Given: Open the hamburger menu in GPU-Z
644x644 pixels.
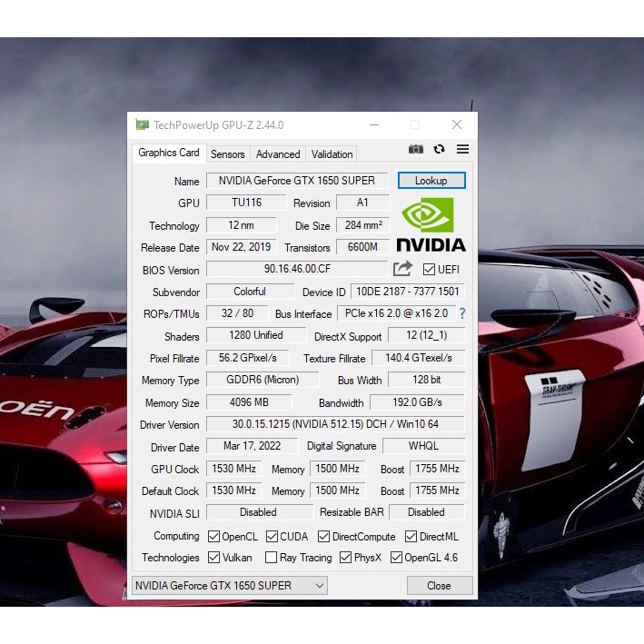Looking at the screenshot, I should coord(462,149).
